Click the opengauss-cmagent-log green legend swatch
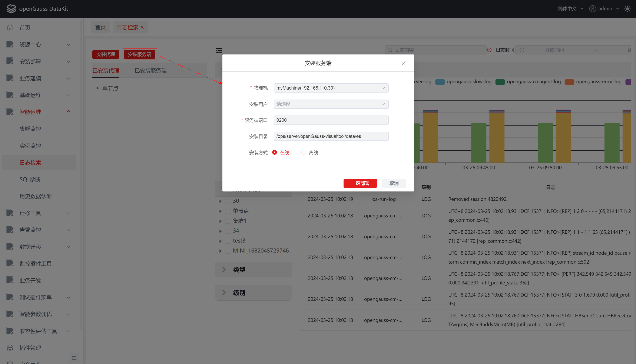The image size is (636, 364). pos(500,82)
